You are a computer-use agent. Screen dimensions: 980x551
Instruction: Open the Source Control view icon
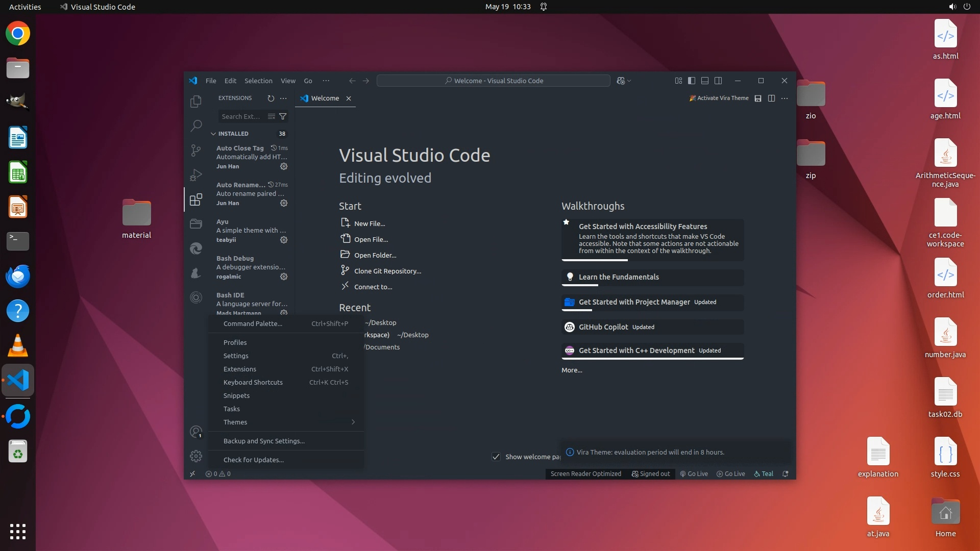point(195,150)
